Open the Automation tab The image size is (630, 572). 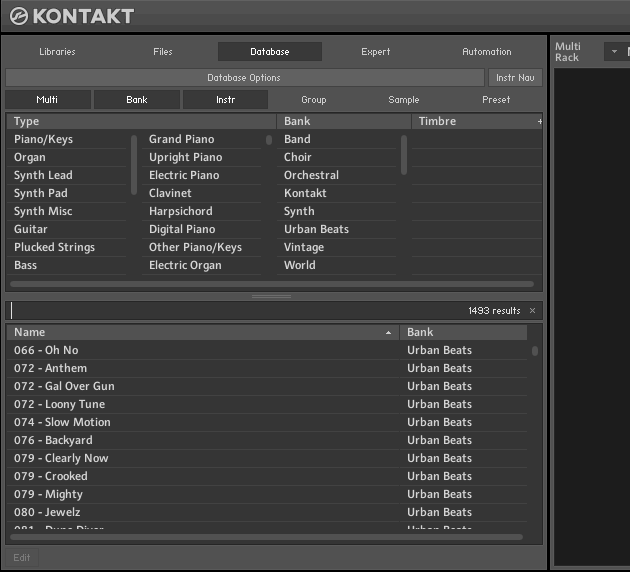point(487,51)
